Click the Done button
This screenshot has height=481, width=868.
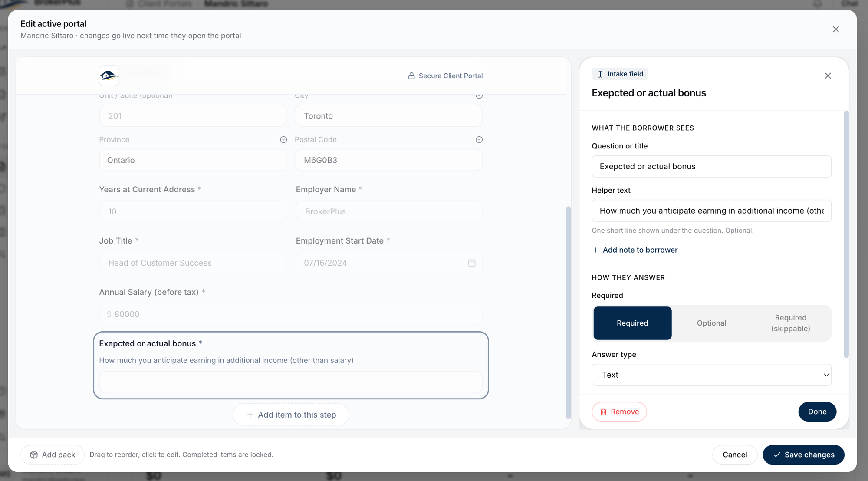(x=817, y=412)
